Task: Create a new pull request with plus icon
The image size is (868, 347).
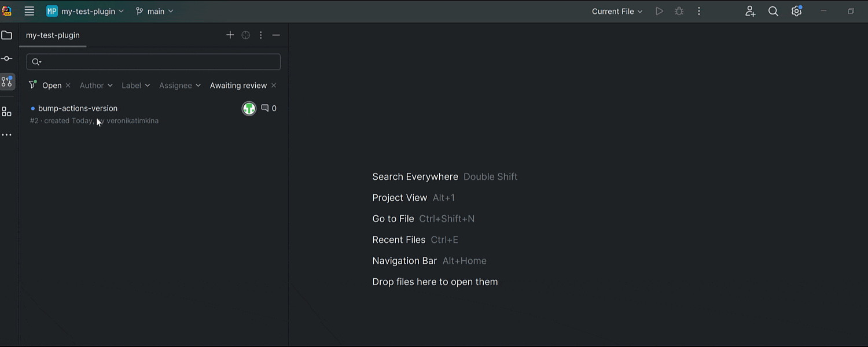Action: [x=230, y=35]
